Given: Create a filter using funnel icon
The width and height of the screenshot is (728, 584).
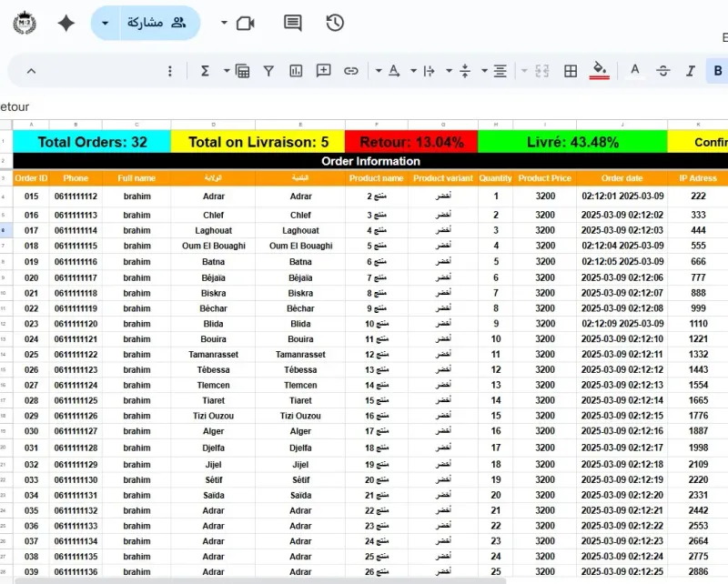Looking at the screenshot, I should (x=268, y=71).
